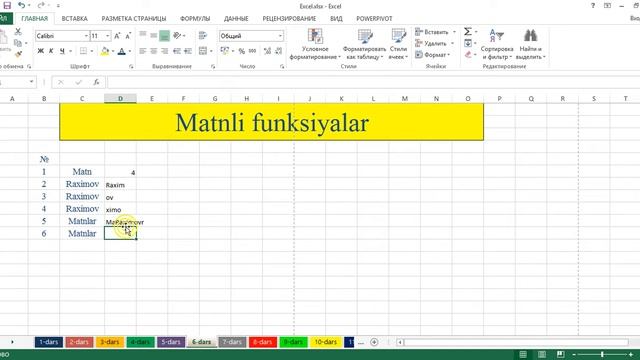Viewport: 640px width, 360px height.
Task: Toggle underline (Ч) formatting
Action: point(62,51)
